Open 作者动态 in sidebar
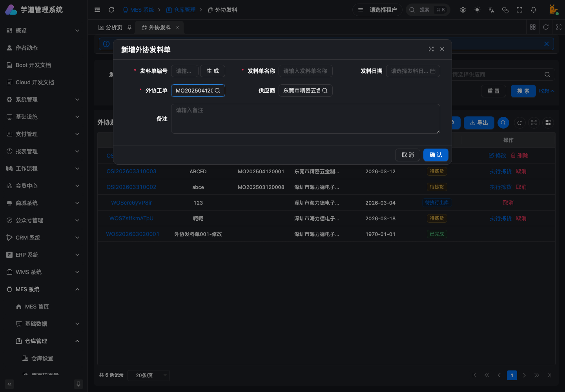565x392 pixels. (x=44, y=48)
